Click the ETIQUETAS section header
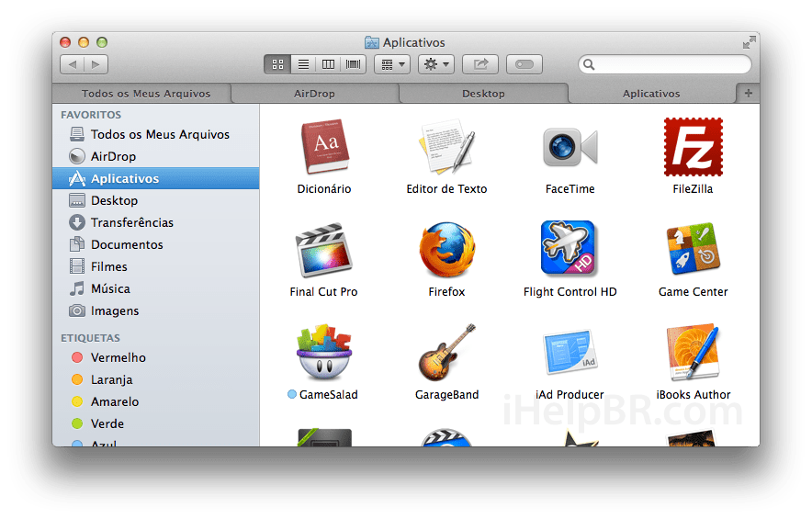812x519 pixels. pyautogui.click(x=91, y=338)
